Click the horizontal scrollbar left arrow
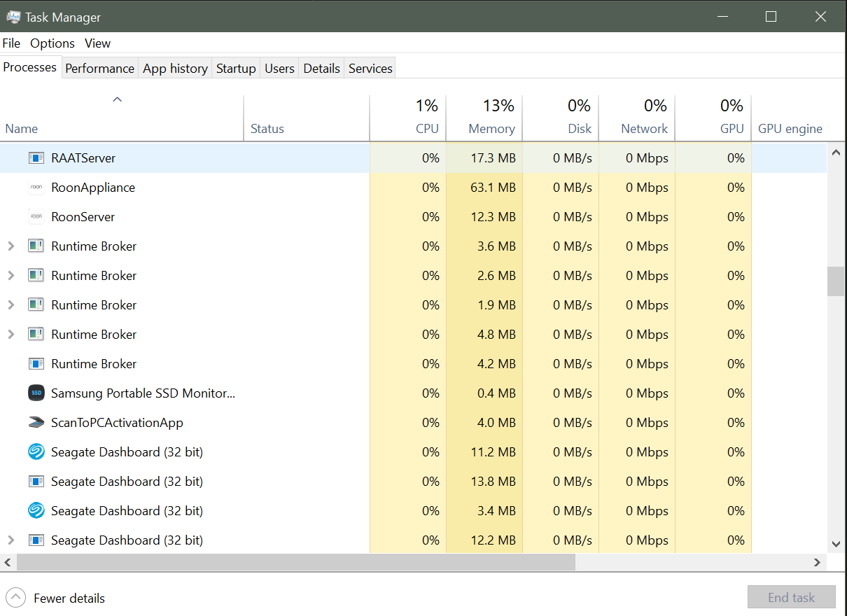The image size is (847, 616). click(x=8, y=562)
